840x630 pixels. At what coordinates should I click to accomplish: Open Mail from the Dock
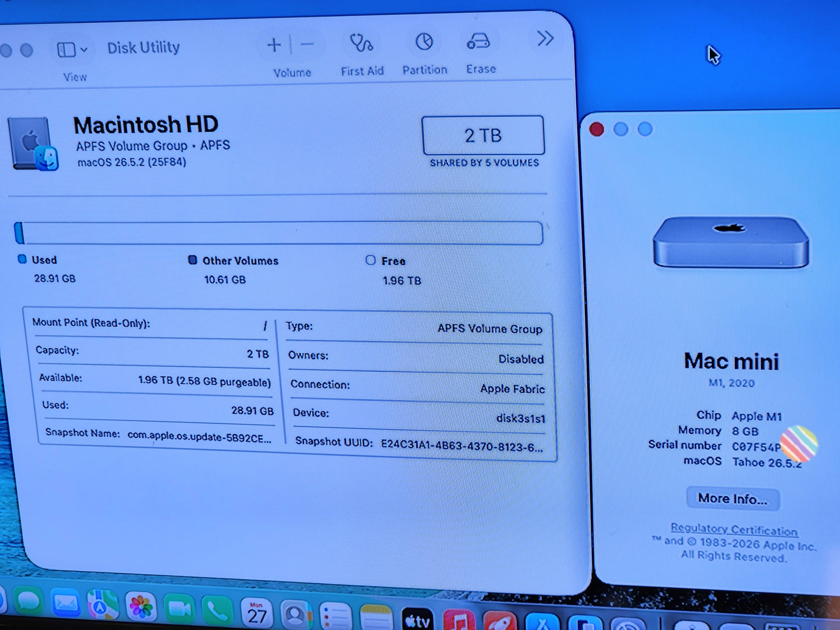point(66,604)
